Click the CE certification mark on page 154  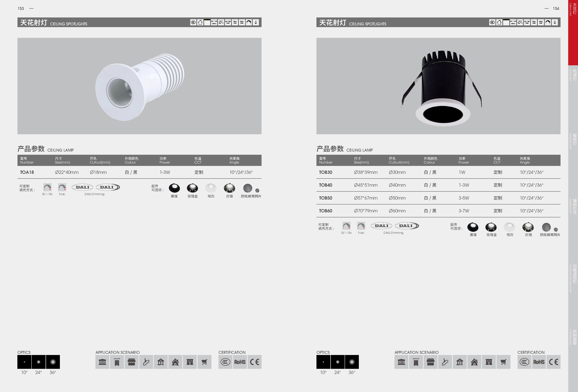click(x=553, y=362)
